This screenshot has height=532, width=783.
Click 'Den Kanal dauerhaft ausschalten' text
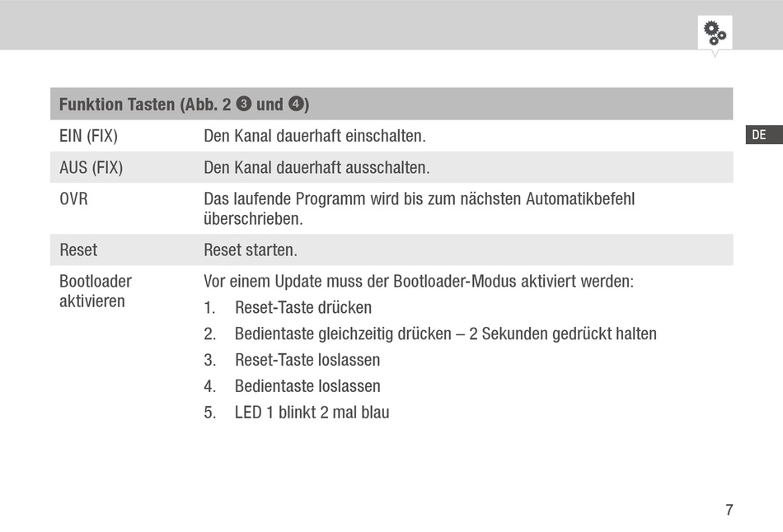point(316,167)
